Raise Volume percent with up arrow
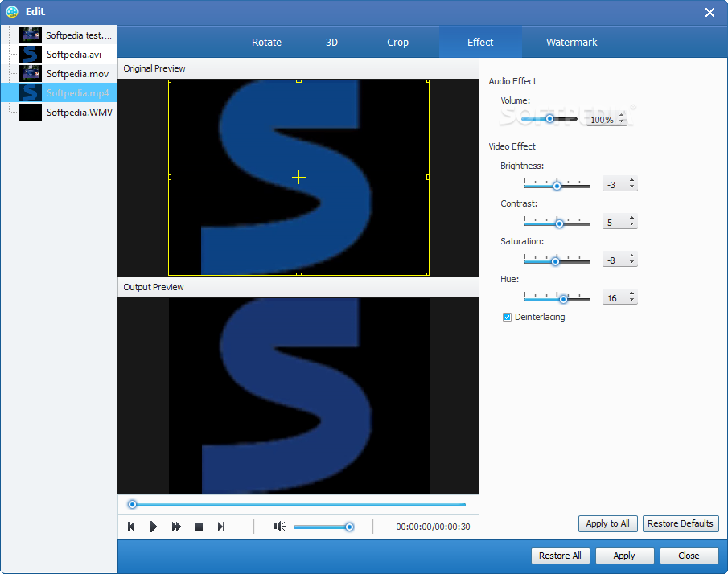 622,116
